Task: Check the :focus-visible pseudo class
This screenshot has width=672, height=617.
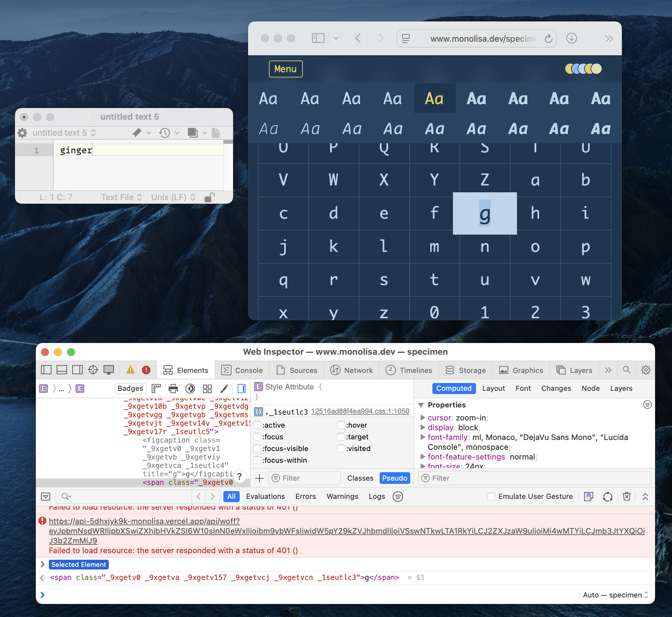Action: point(257,448)
